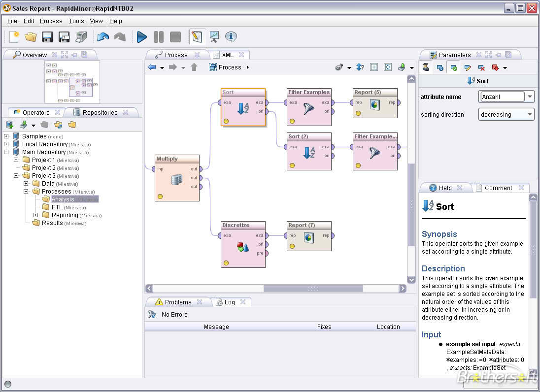Switch to the Repositories tab
The height and width of the screenshot is (392, 540).
pyautogui.click(x=100, y=113)
